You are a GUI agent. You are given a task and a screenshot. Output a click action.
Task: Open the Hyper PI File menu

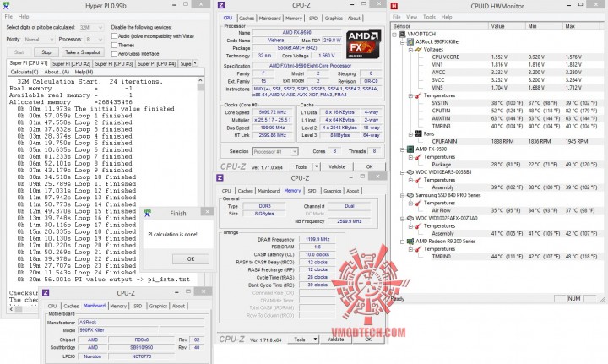click(8, 17)
